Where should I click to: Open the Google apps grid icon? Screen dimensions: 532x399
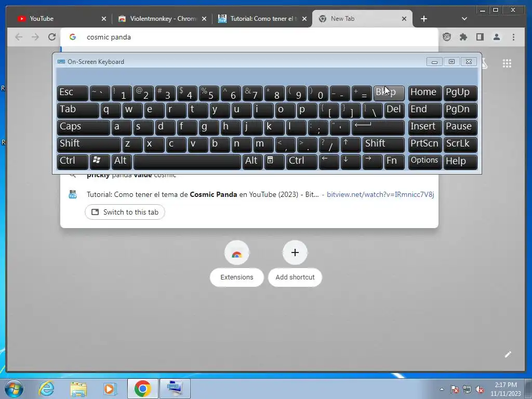coord(507,63)
